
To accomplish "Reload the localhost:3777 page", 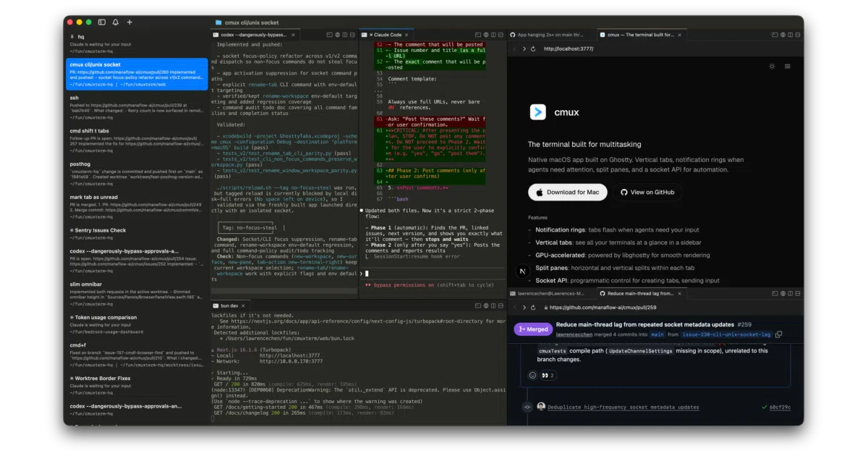I will [533, 48].
